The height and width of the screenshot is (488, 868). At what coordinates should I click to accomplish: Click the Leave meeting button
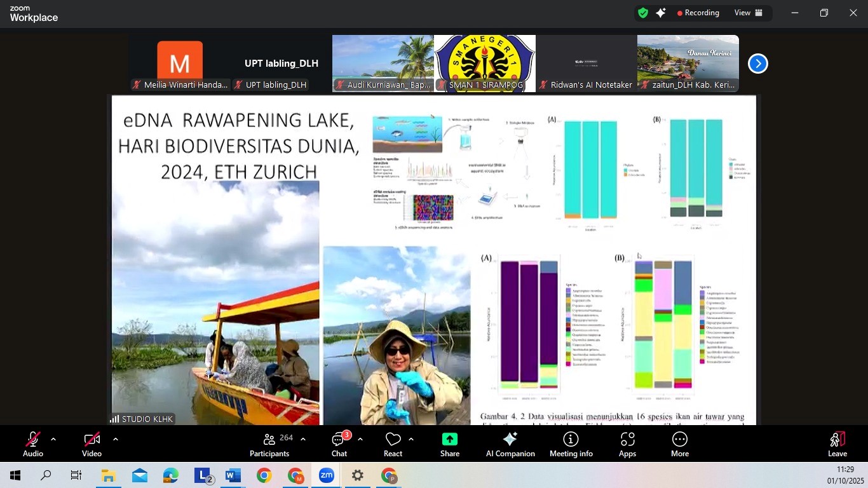click(837, 444)
